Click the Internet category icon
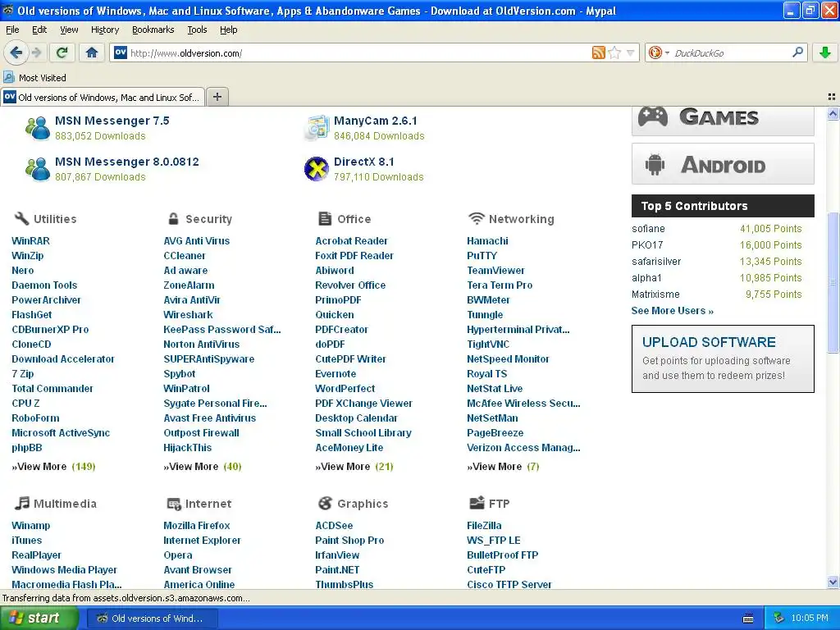 coord(174,503)
